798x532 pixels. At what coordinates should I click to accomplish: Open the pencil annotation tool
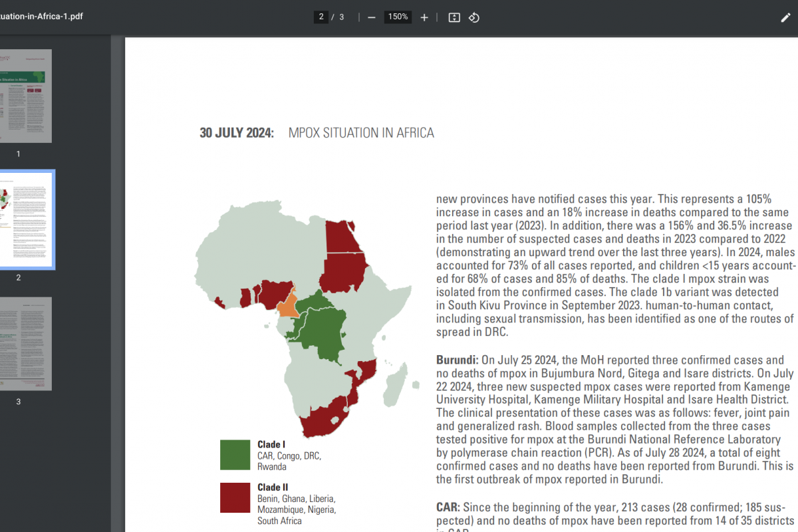785,17
